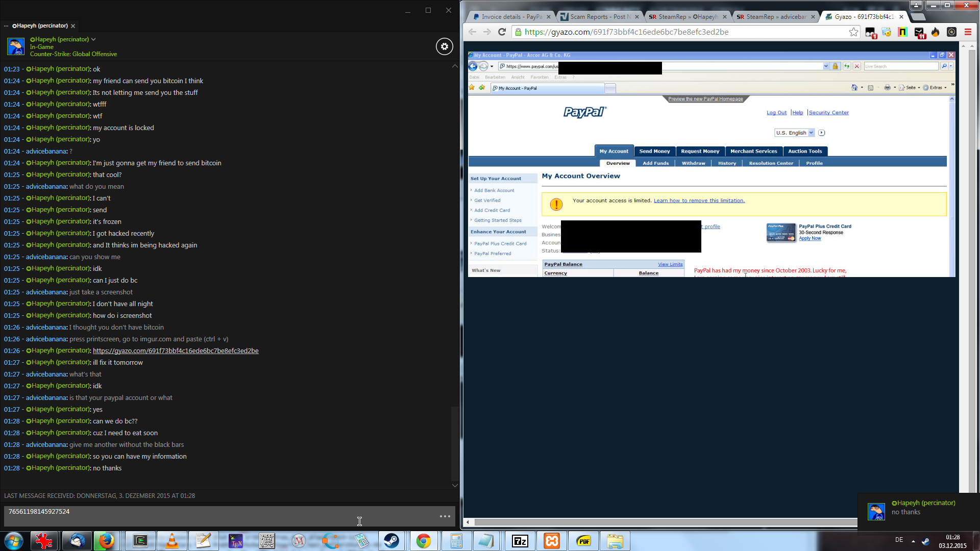Viewport: 980px width, 551px height.
Task: Close the Hapeyh (percinator) chat tab
Action: [73, 26]
